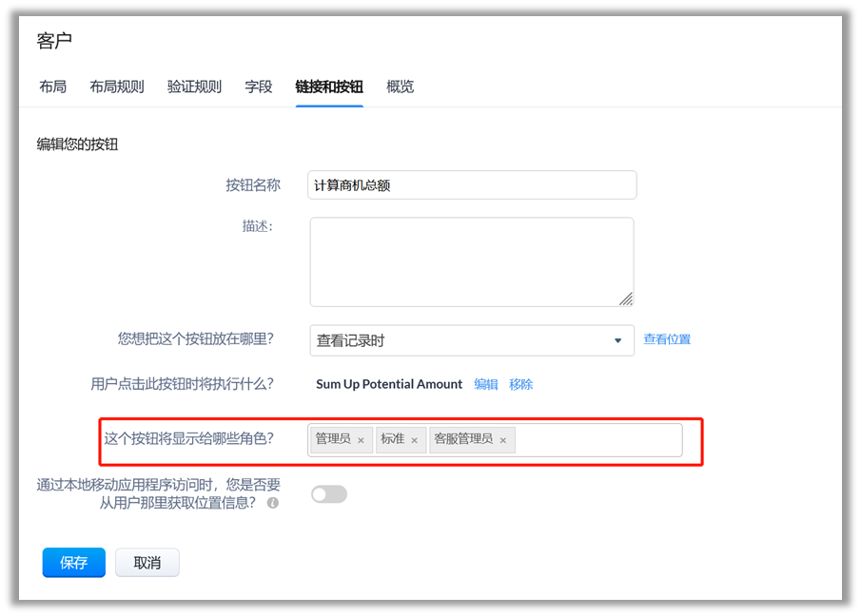861x616 pixels.
Task: Open the 字段 tab
Action: [259, 87]
